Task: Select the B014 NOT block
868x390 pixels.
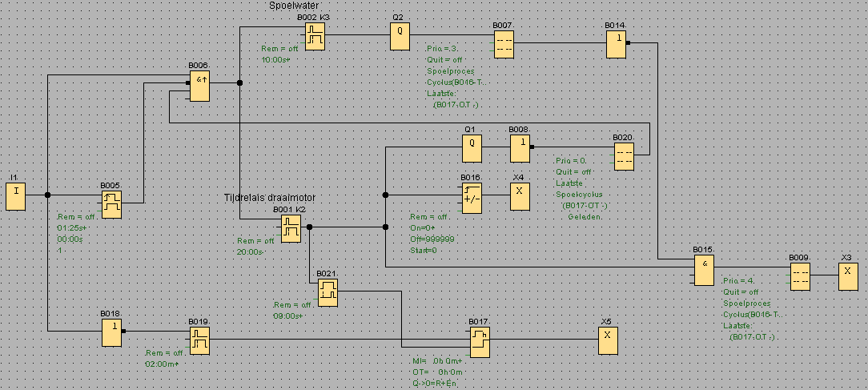Action: [616, 45]
